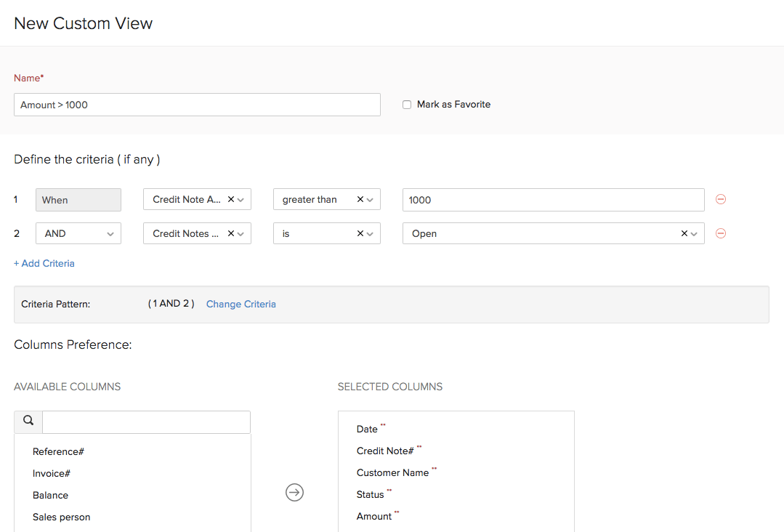Click inside the Name text field

(x=197, y=104)
